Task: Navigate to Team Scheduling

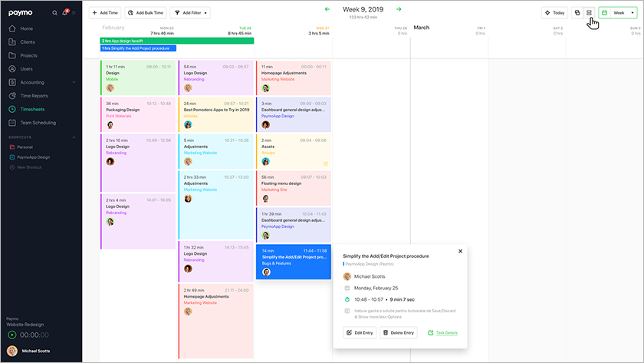Action: (x=38, y=123)
